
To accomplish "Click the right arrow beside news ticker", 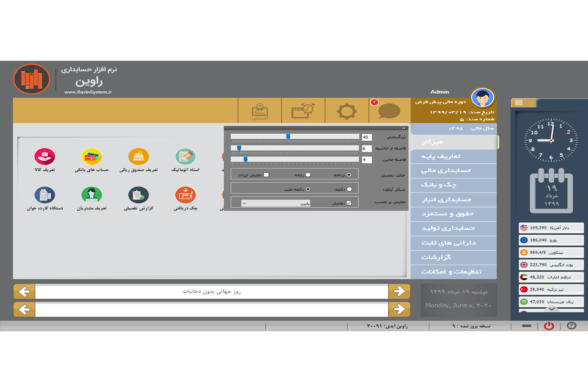I will [x=399, y=291].
